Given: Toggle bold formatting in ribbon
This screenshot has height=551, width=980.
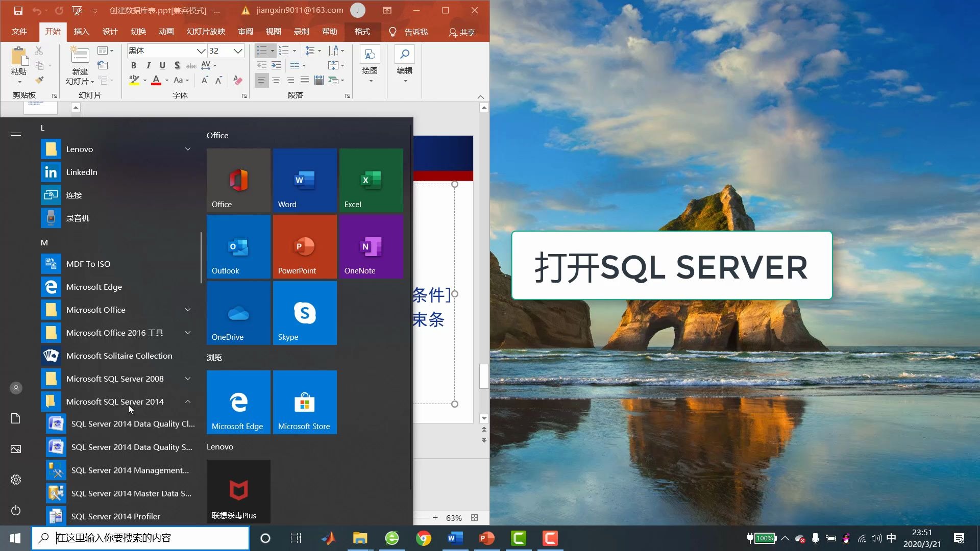Looking at the screenshot, I should point(133,65).
